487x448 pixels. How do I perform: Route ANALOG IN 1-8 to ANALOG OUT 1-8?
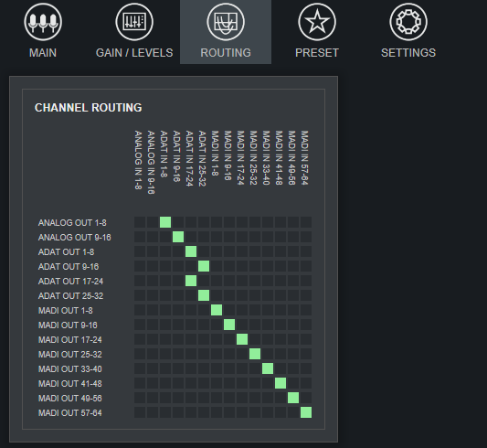pyautogui.click(x=140, y=222)
